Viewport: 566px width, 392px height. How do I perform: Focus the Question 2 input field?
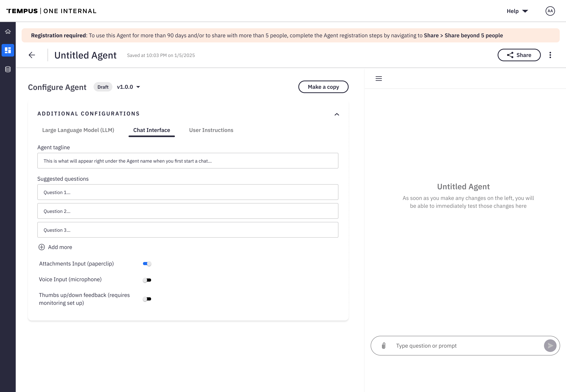click(188, 211)
